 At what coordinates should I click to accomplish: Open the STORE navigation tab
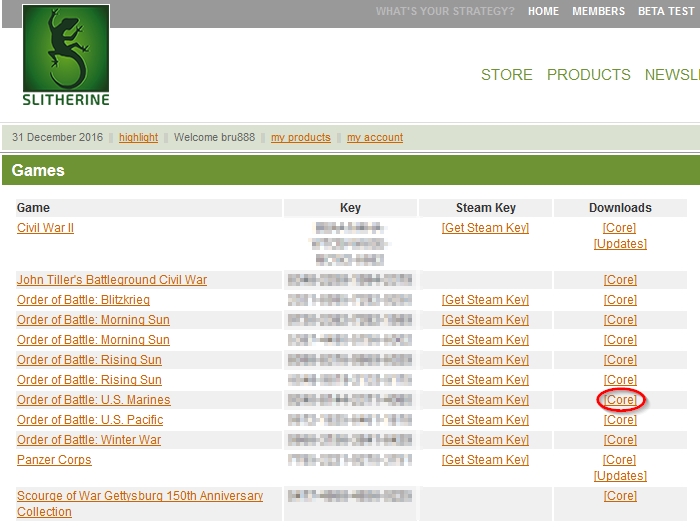point(506,75)
